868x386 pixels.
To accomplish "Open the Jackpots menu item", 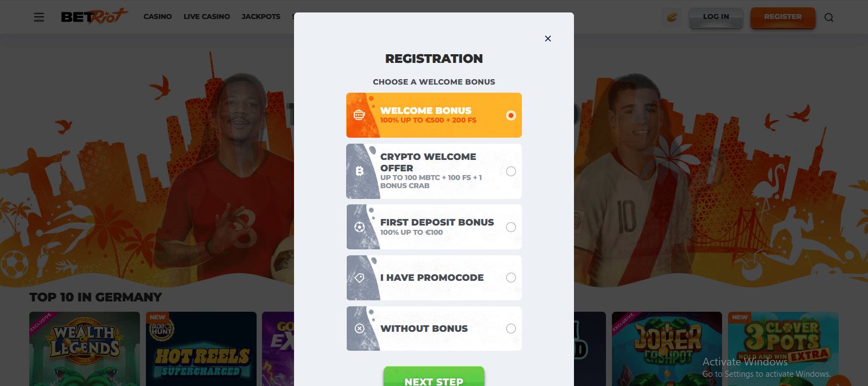I will point(261,17).
